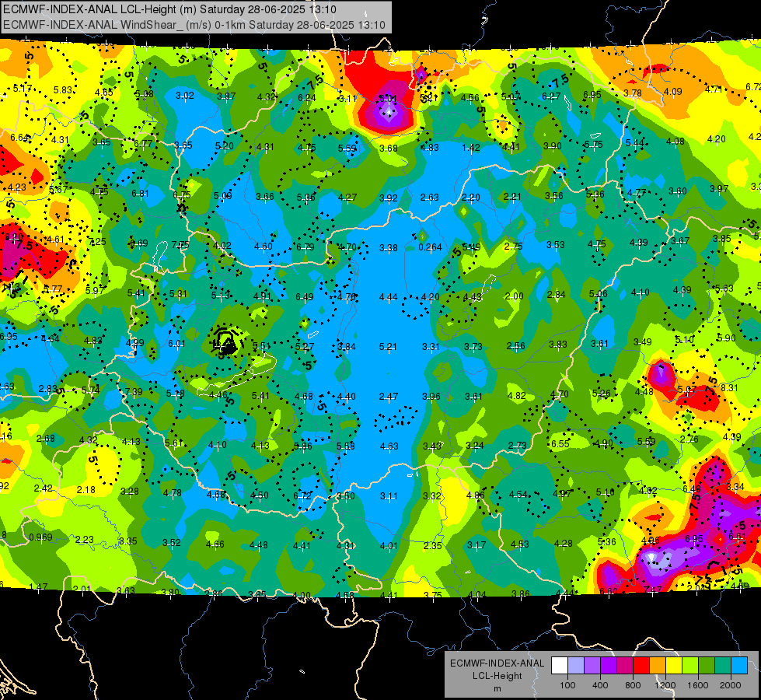The image size is (761, 700).
Task: Click the grid value 6.81
Action: coord(140,194)
